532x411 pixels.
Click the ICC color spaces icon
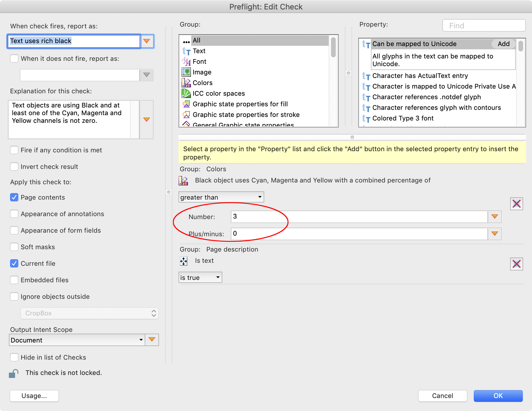(186, 93)
